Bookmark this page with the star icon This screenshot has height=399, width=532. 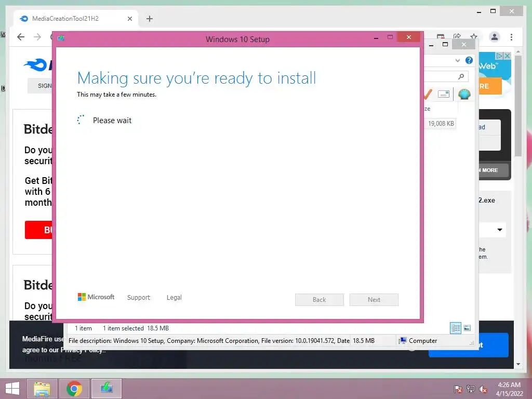[474, 36]
